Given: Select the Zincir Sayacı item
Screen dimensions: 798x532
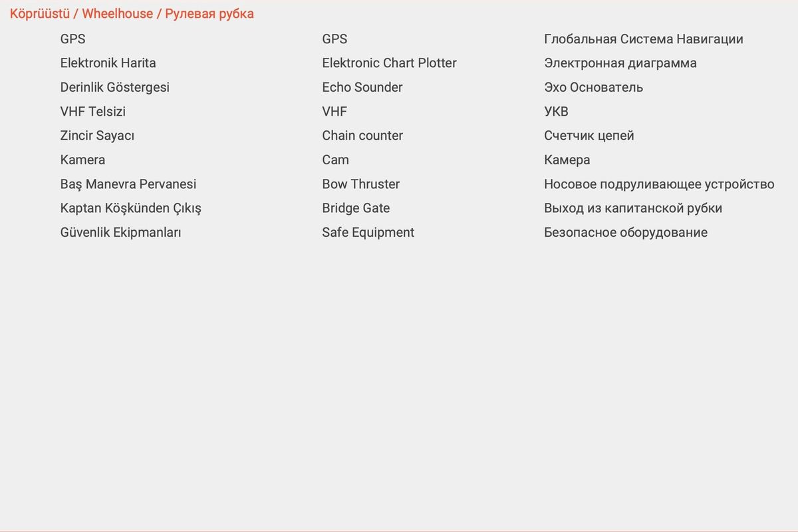Looking at the screenshot, I should click(x=97, y=136).
